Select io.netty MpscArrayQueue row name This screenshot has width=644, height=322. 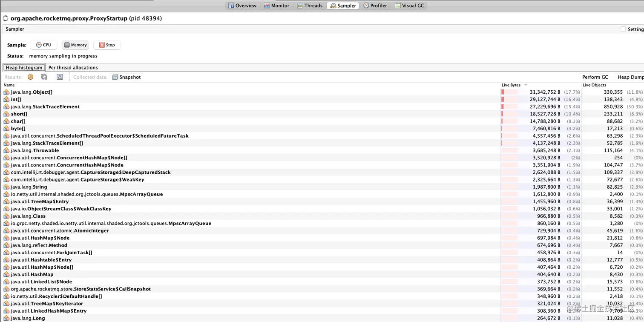87,194
